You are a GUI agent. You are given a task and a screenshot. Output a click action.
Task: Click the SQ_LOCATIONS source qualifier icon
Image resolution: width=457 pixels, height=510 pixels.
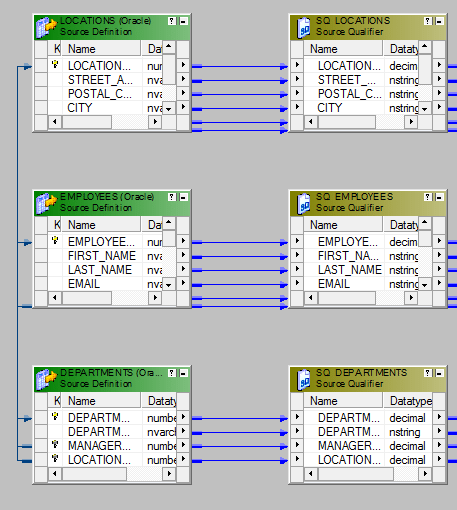coord(304,27)
